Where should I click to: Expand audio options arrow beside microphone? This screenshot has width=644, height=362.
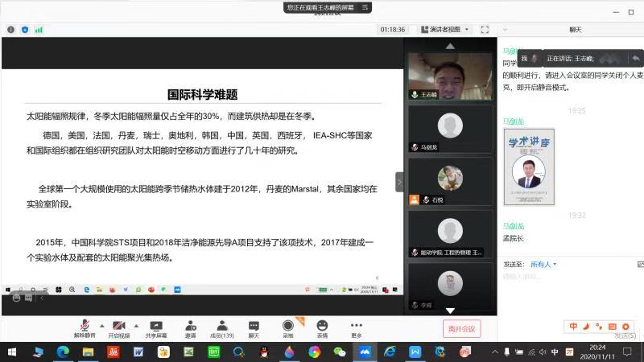(101, 323)
